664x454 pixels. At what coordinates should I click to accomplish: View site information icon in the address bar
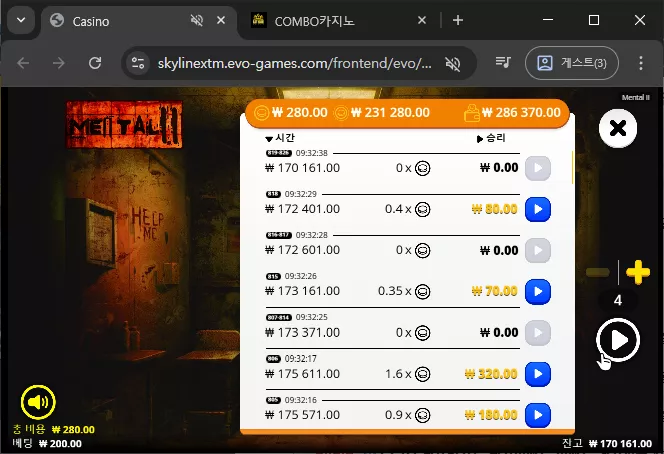(138, 64)
